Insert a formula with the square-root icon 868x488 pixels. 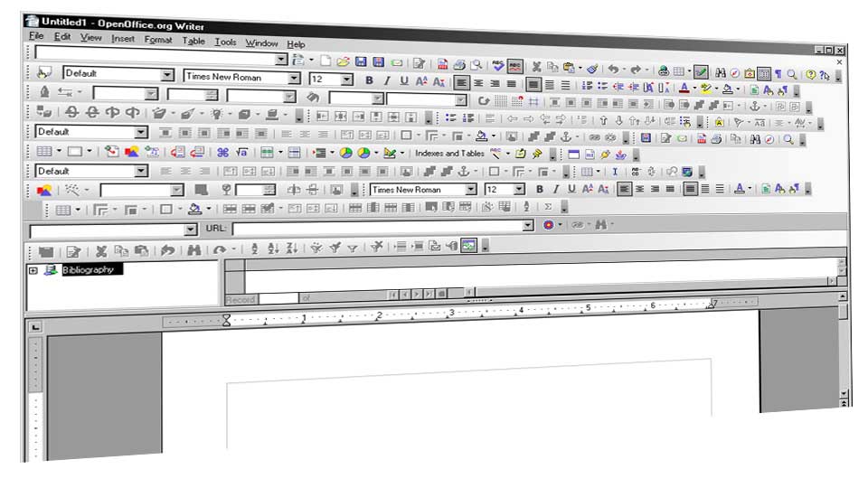(x=241, y=152)
